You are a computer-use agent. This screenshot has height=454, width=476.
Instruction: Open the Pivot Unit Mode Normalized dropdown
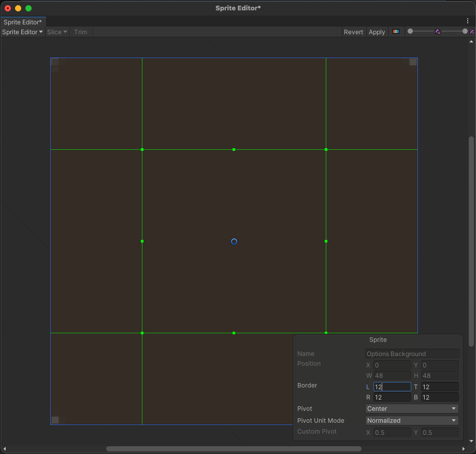click(411, 420)
